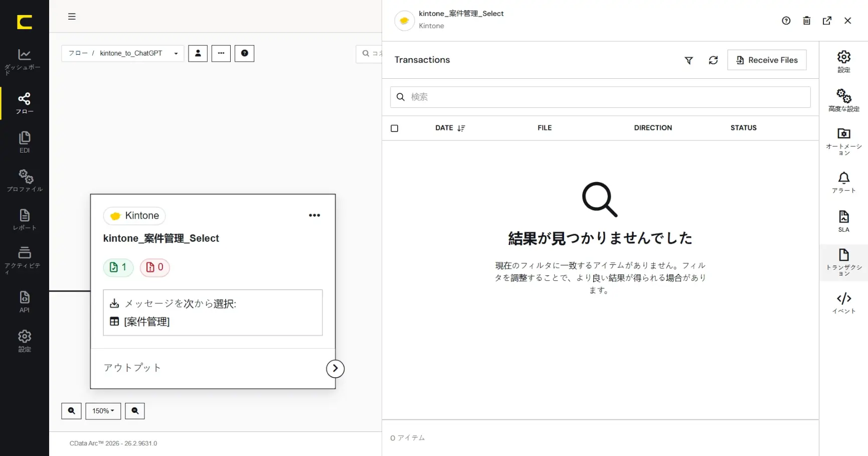Click the Receive Files button
Viewport: 868px width, 456px height.
767,60
